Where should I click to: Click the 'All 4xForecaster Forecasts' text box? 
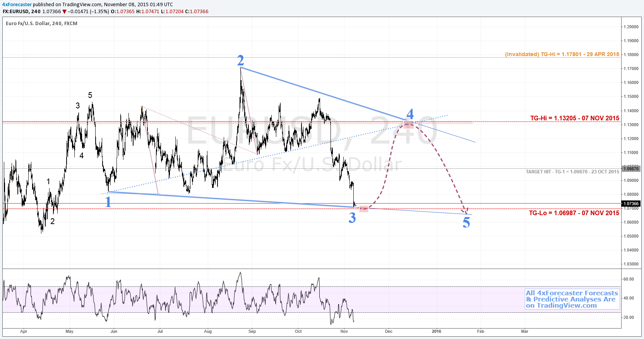(572, 299)
